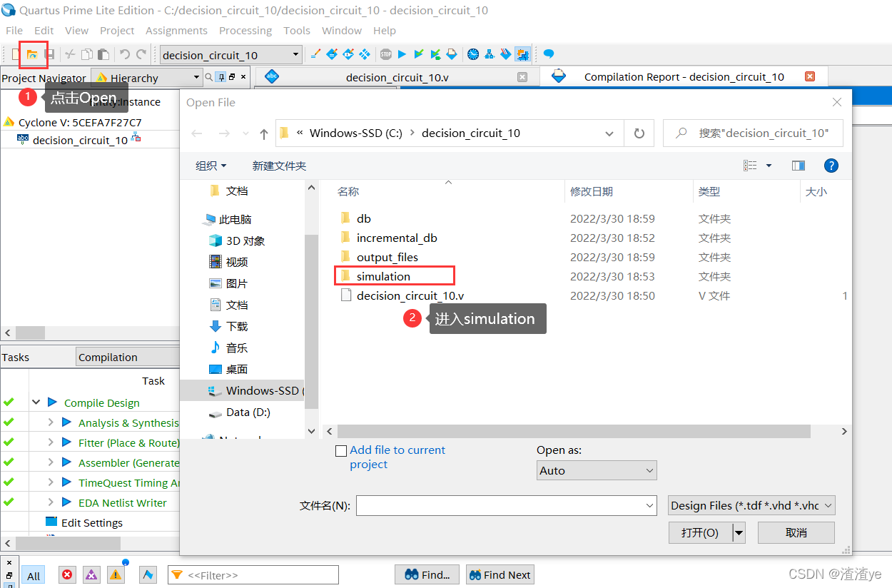The width and height of the screenshot is (892, 588).
Task: Click the Cut scissors icon
Action: coord(70,54)
